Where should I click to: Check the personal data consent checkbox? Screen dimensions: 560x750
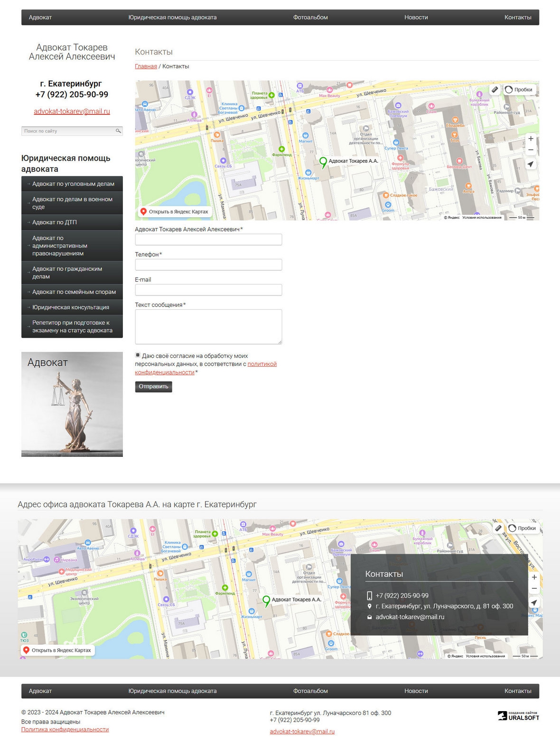[x=138, y=355]
